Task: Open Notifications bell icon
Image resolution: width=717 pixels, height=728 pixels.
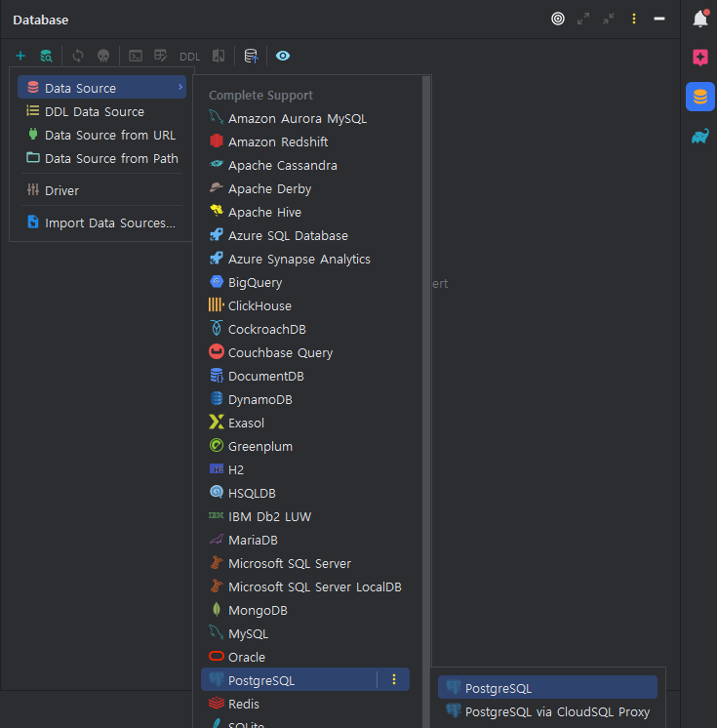Action: pos(700,19)
